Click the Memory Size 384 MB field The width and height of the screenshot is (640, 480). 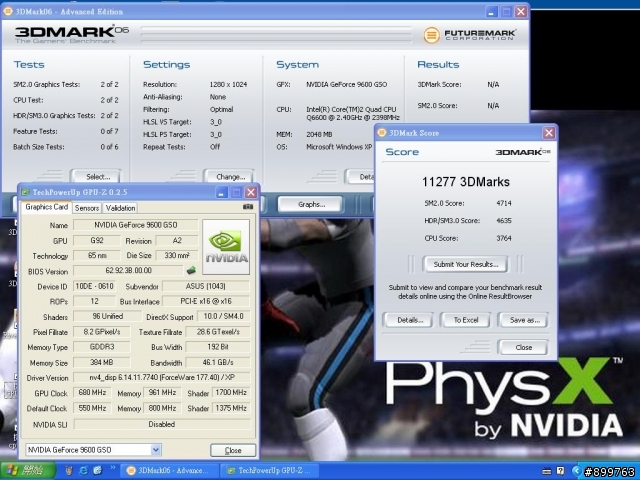click(x=102, y=362)
